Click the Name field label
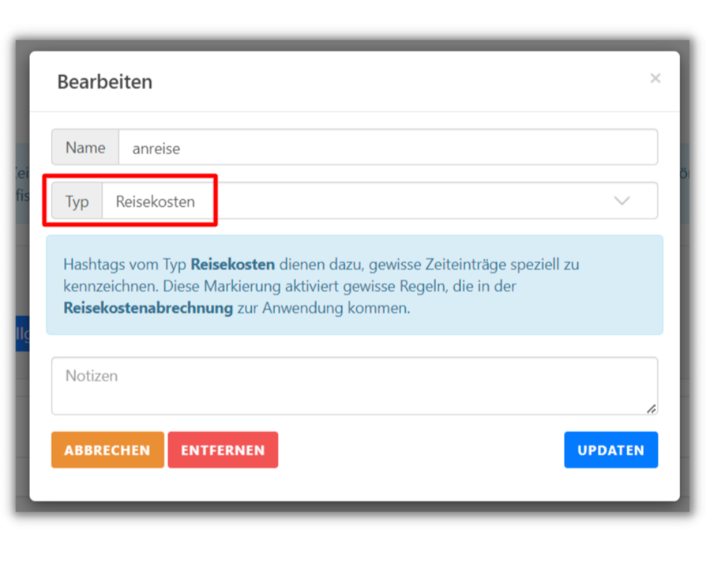 (x=85, y=147)
